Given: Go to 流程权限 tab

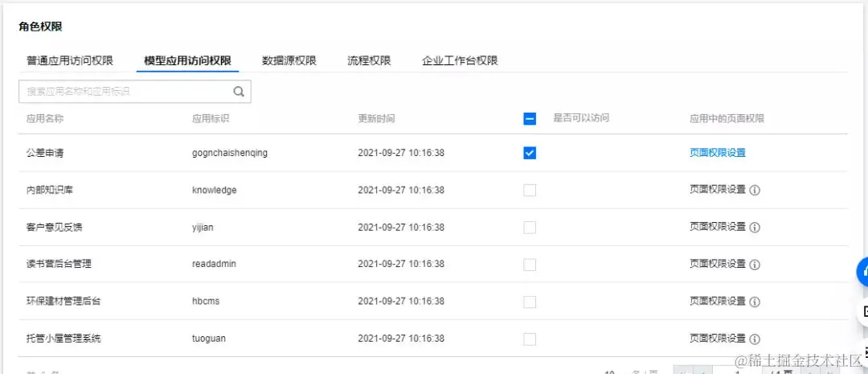Looking at the screenshot, I should [x=369, y=61].
